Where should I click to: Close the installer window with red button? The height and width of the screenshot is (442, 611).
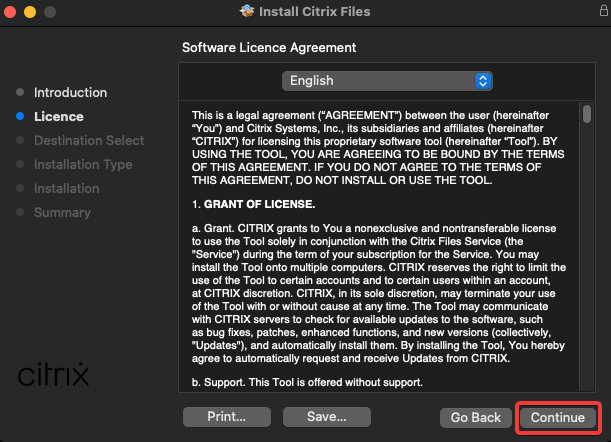pos(13,12)
